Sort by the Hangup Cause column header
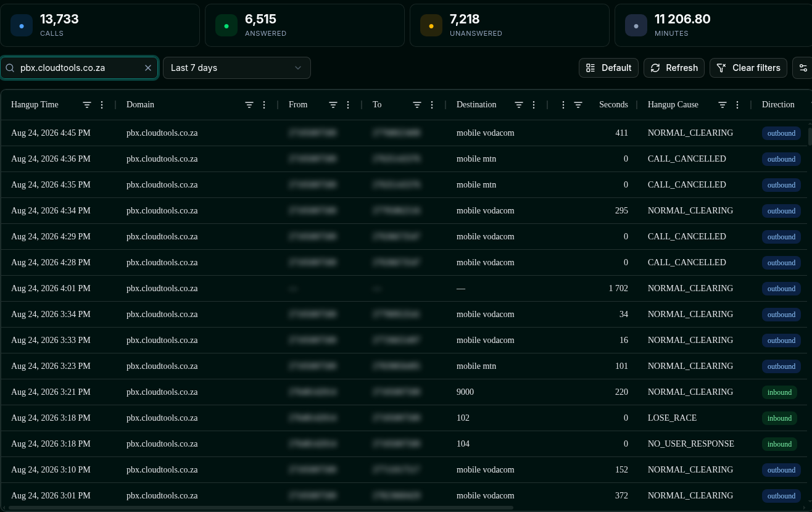812x512 pixels. pyautogui.click(x=673, y=105)
